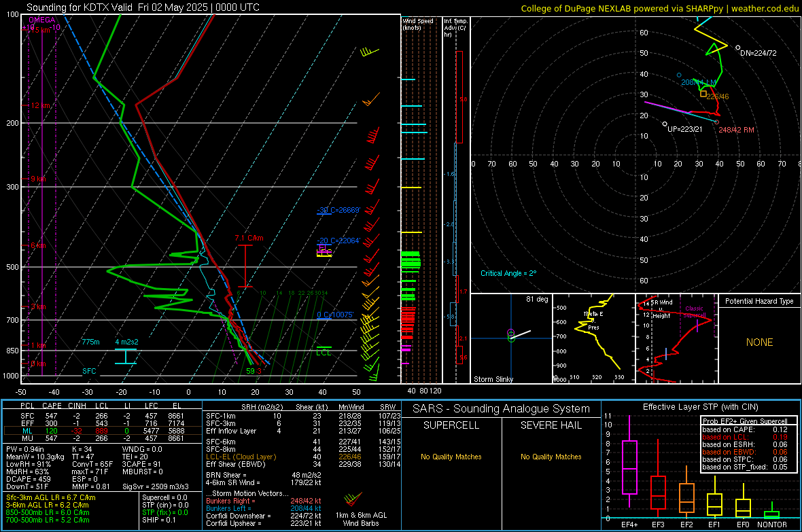This screenshot has height=532, width=802.
Task: Click the SFC-1km shear row
Action: (303, 416)
